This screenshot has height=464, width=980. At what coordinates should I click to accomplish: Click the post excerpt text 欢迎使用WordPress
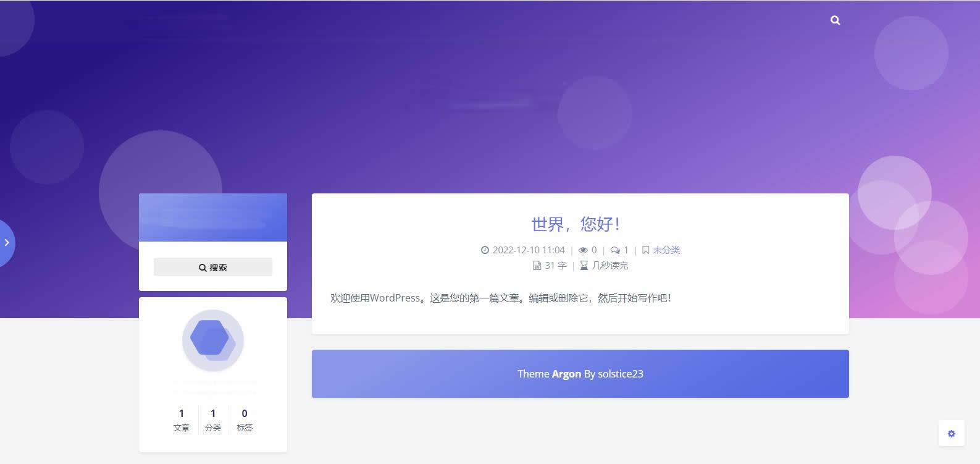(500, 298)
